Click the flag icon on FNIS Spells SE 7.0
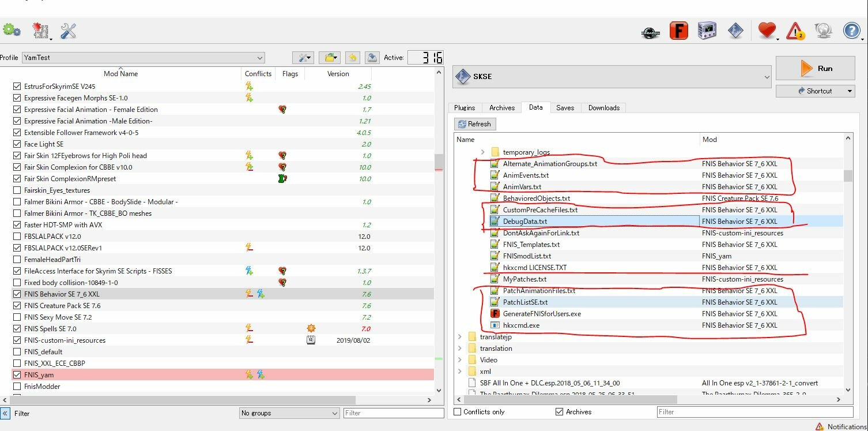Viewport: 868px width, 431px height. (x=311, y=328)
